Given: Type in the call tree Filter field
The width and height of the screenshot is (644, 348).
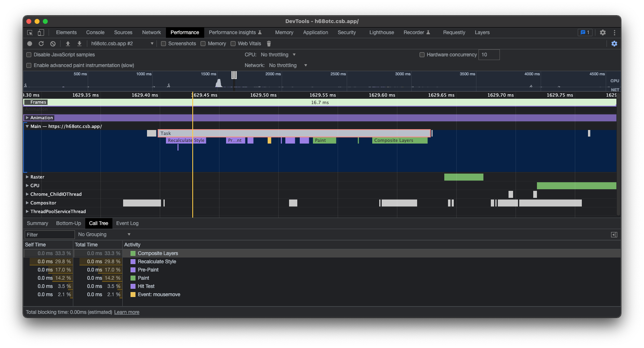Looking at the screenshot, I should click(x=49, y=234).
